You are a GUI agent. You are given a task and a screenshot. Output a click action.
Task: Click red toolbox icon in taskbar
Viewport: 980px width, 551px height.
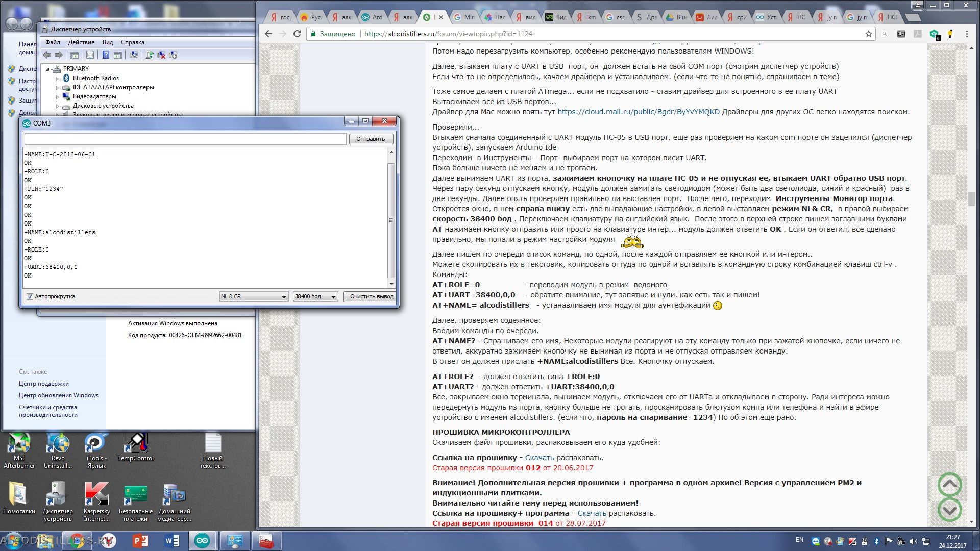pos(265,541)
